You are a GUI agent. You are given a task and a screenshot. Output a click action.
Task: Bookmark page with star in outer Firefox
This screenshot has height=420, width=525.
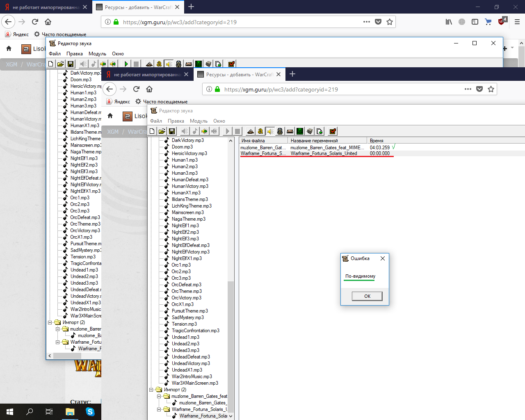pos(390,22)
